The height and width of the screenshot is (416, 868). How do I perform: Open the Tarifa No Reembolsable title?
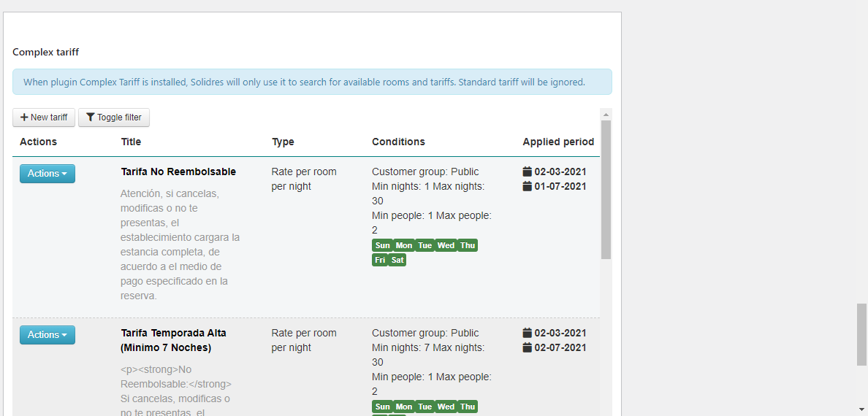178,172
